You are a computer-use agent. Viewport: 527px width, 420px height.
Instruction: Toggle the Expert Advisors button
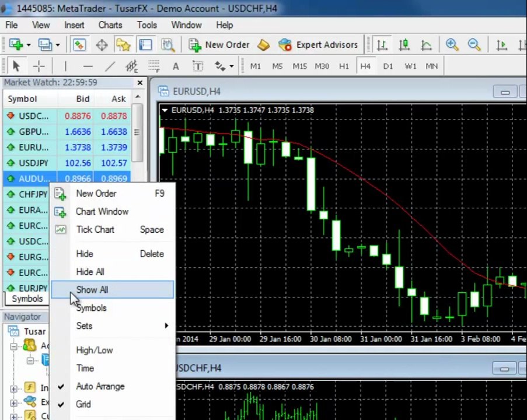(318, 45)
